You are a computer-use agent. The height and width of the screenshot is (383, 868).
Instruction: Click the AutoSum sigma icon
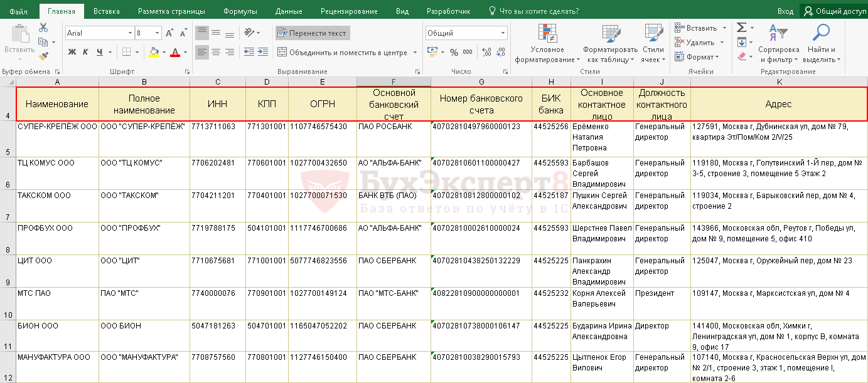[x=741, y=28]
